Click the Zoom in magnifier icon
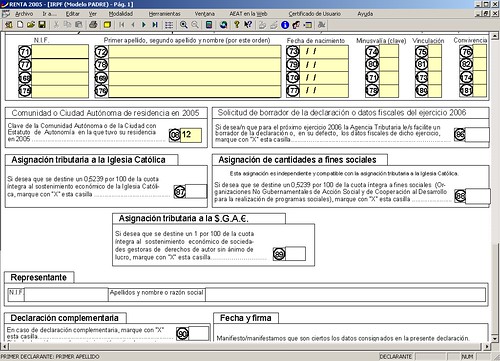The width and height of the screenshot is (500, 361). (x=184, y=25)
